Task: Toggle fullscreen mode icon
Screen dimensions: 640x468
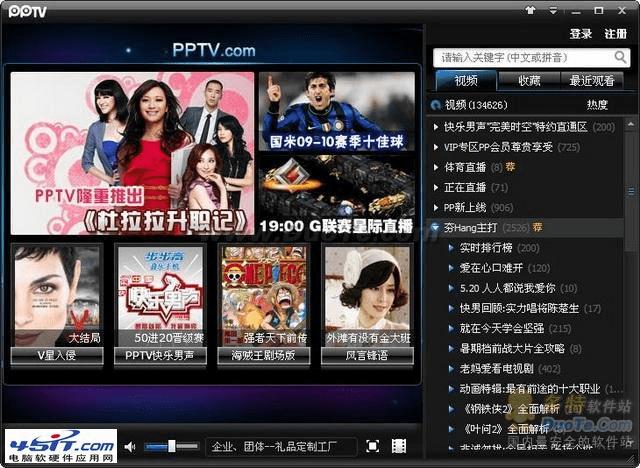Action: 372,446
